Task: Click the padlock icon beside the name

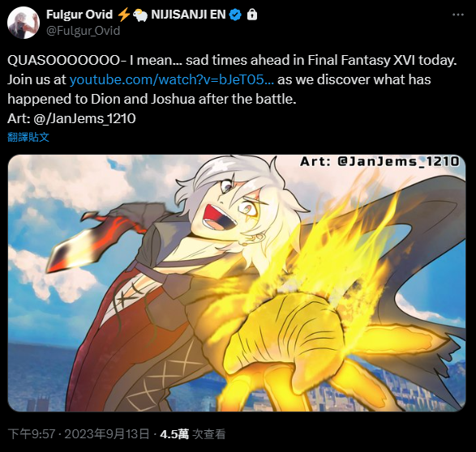Action: (252, 15)
